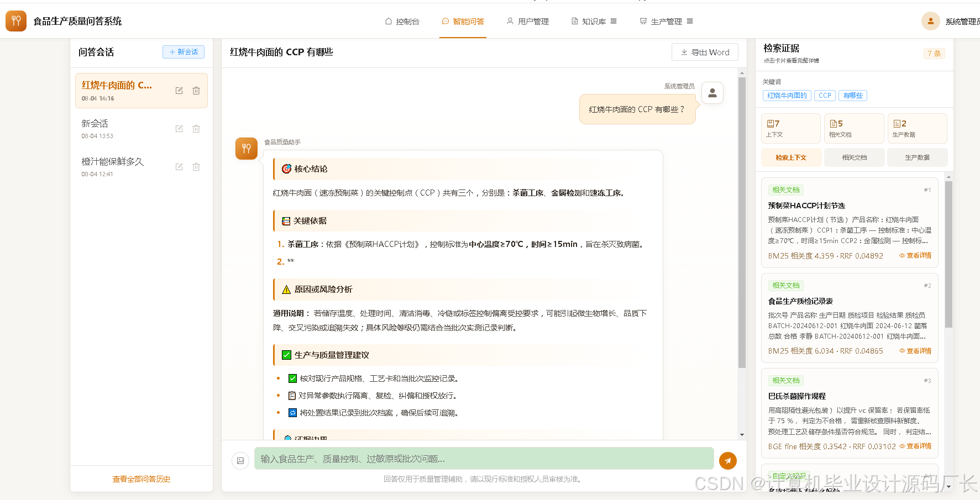Screen dimensions: 980x500
Task: Start a new chat with 新会话 button
Action: click(x=184, y=52)
